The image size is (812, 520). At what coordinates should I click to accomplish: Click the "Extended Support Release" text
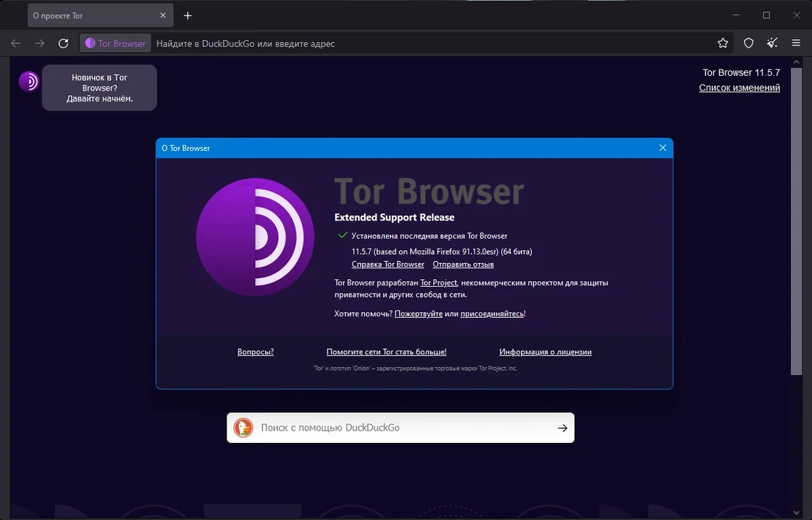394,218
